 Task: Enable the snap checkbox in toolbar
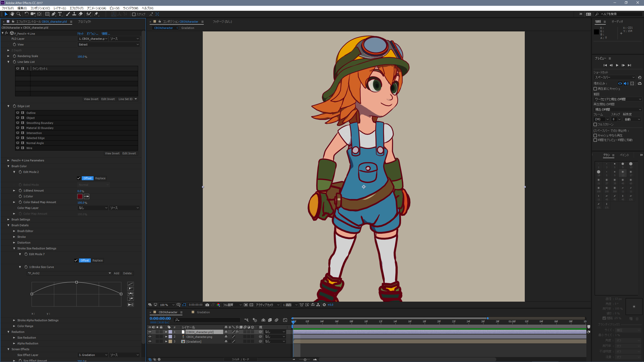coord(134,14)
